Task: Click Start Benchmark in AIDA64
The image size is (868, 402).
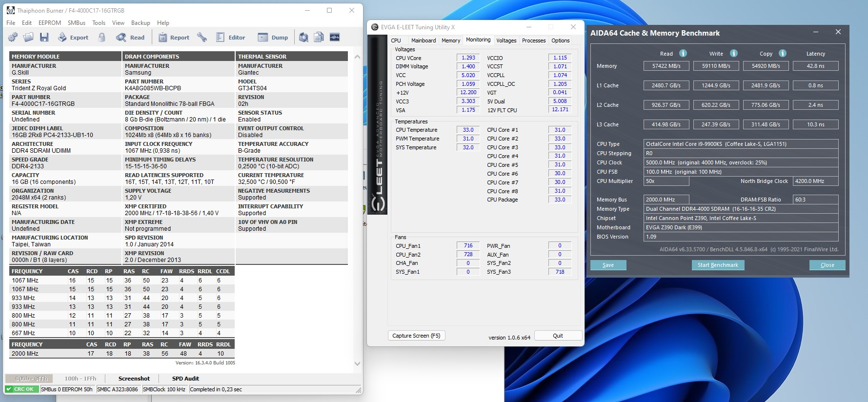Action: [718, 265]
